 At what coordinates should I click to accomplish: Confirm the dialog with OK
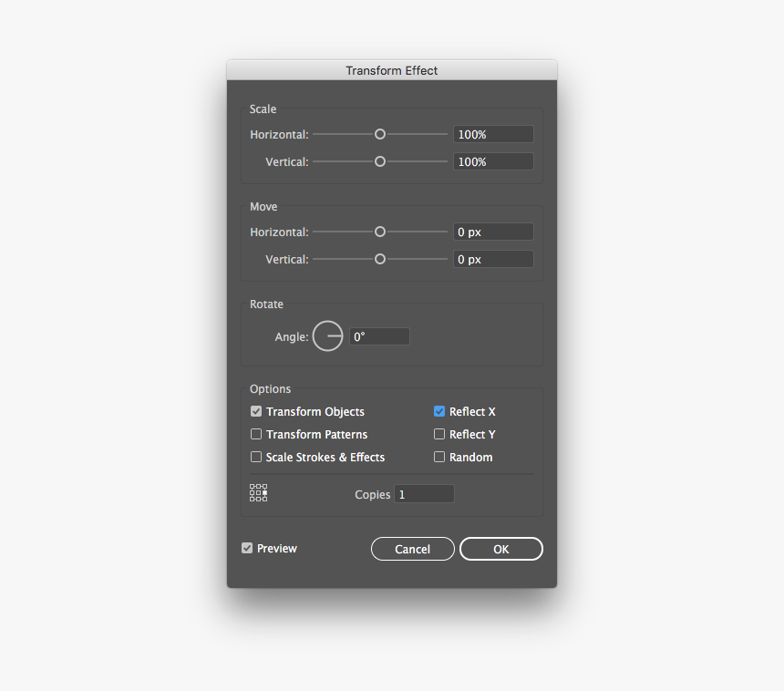501,549
